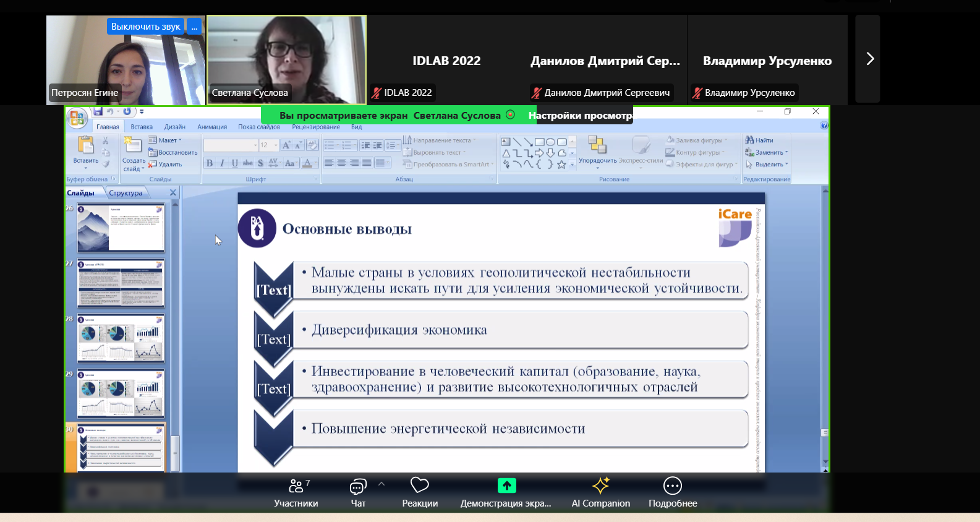The image size is (980, 522).
Task: Select slide 28 thumbnail
Action: [x=121, y=338]
